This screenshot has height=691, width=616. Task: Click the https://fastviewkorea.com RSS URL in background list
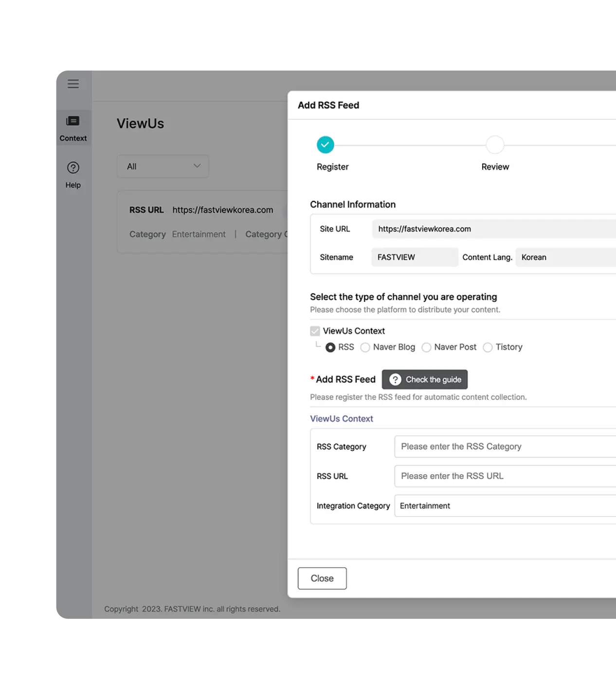point(223,210)
